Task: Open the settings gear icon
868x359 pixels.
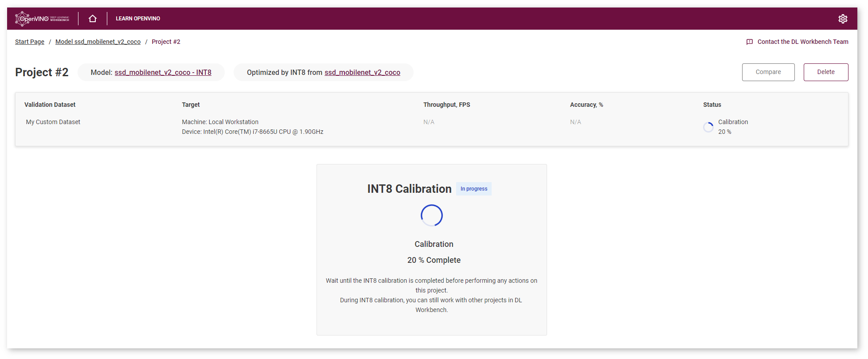Action: (x=843, y=19)
